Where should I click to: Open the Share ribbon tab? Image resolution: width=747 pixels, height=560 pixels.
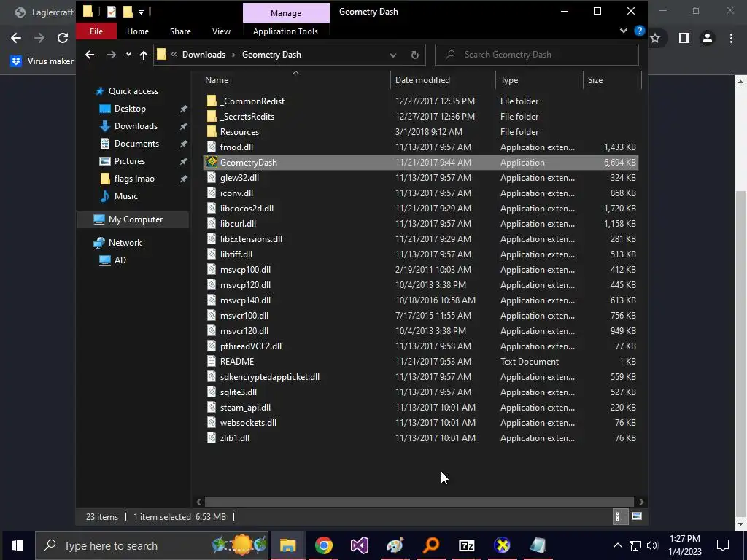[x=180, y=31]
